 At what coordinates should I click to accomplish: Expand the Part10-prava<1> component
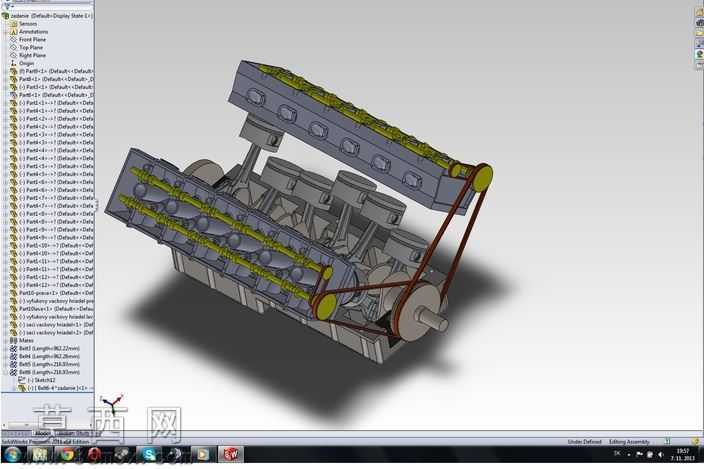[x=5, y=293]
